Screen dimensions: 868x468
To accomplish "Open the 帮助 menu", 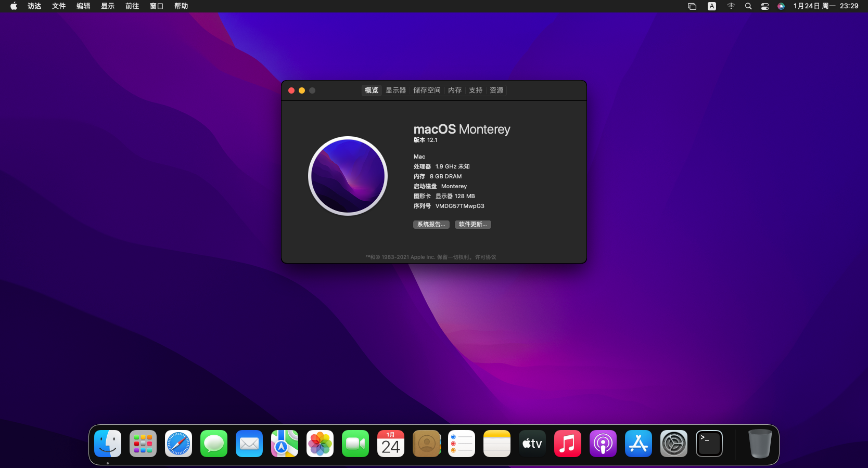I will click(181, 6).
